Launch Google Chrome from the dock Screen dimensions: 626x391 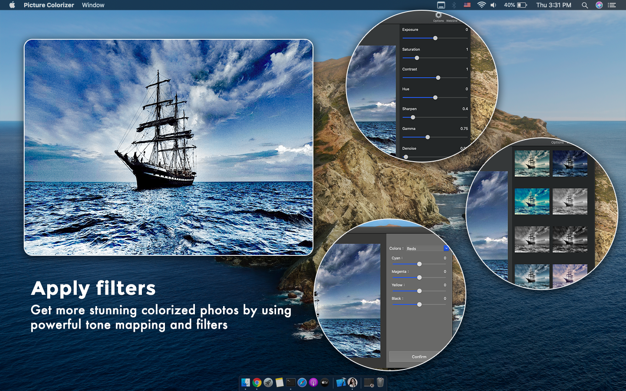click(257, 383)
